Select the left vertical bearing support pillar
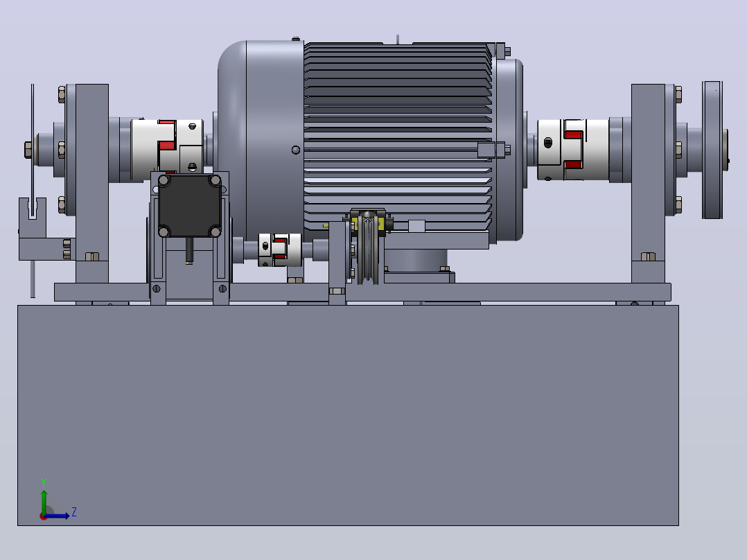The width and height of the screenshot is (747, 560). (x=92, y=184)
